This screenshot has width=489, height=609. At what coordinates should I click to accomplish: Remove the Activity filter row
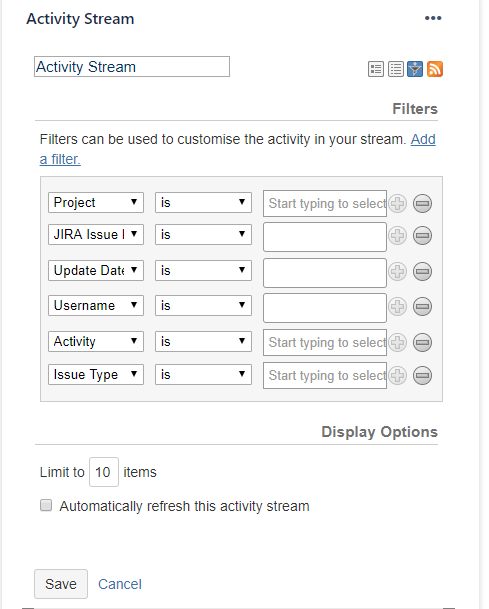(422, 343)
